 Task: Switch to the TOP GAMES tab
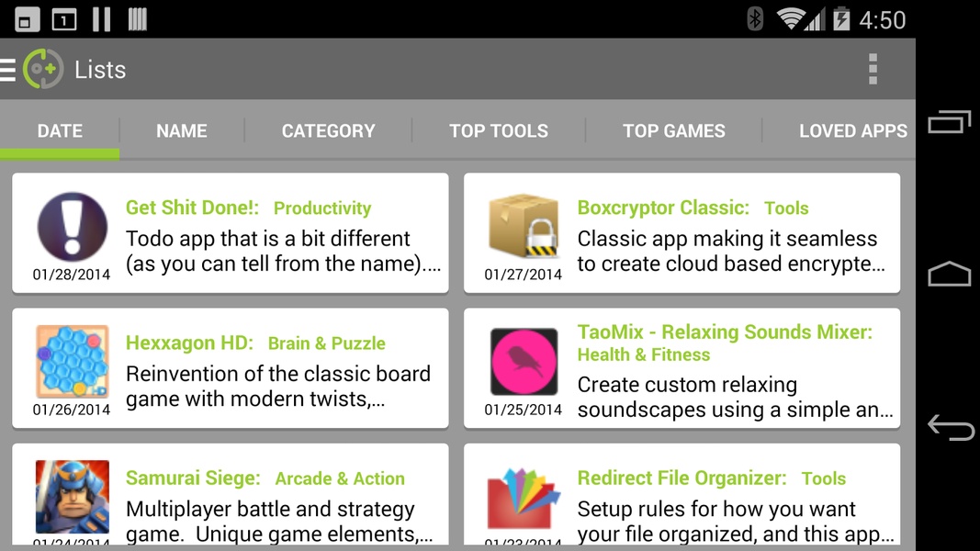click(x=674, y=130)
